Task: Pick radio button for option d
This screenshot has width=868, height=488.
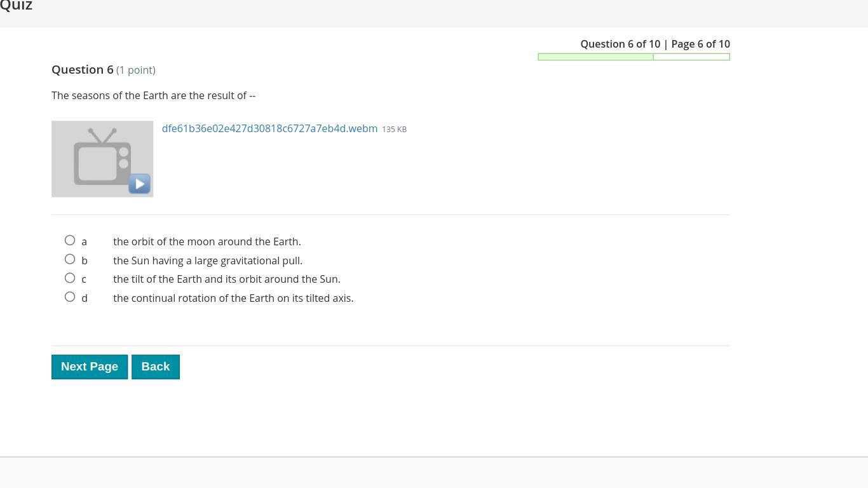Action: pos(70,297)
